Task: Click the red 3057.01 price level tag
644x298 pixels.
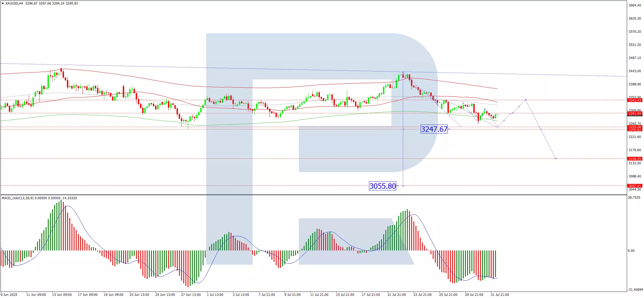Action: tap(635, 186)
